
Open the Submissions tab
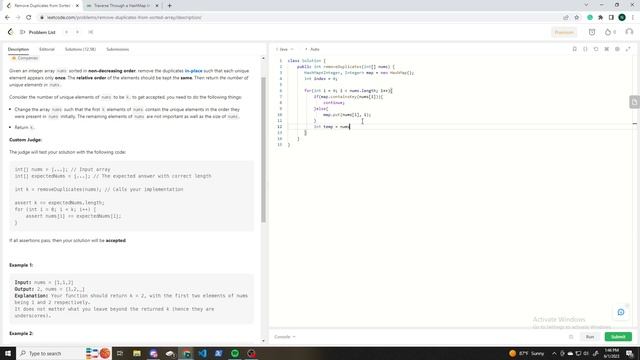tap(118, 49)
